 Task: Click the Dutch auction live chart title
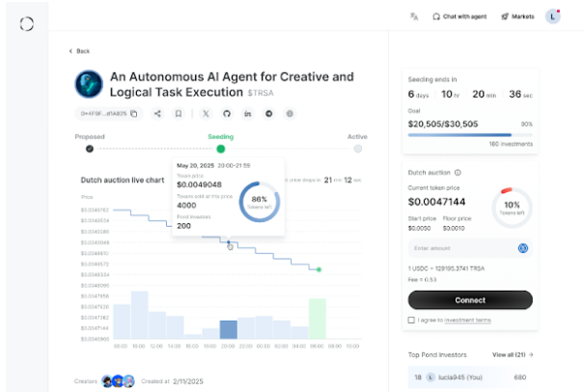[x=123, y=180]
